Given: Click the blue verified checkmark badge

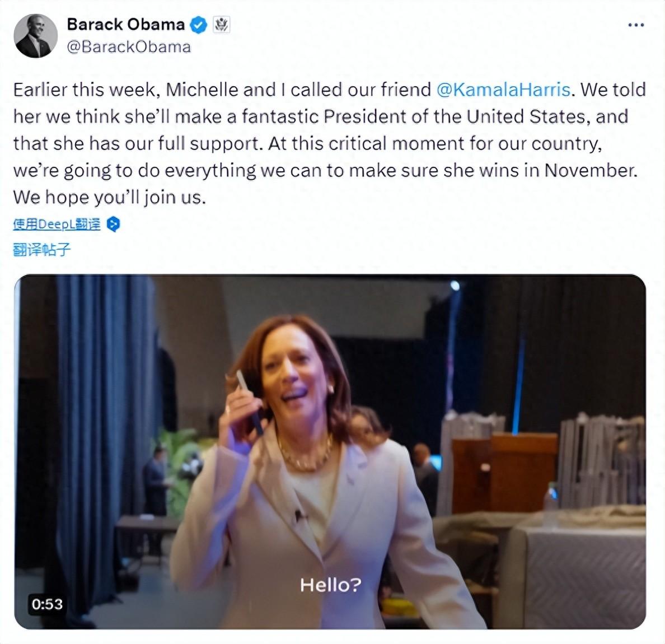Looking at the screenshot, I should [x=198, y=25].
